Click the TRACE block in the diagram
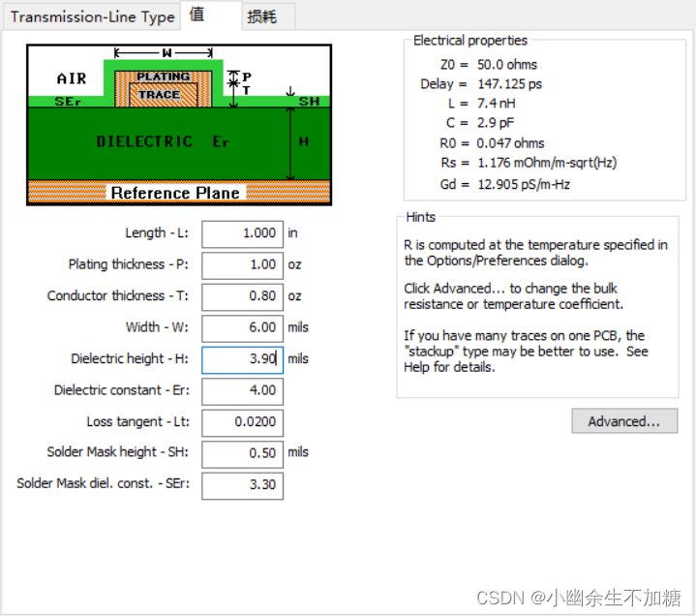Screen dimensions: 696x616 coord(160,95)
